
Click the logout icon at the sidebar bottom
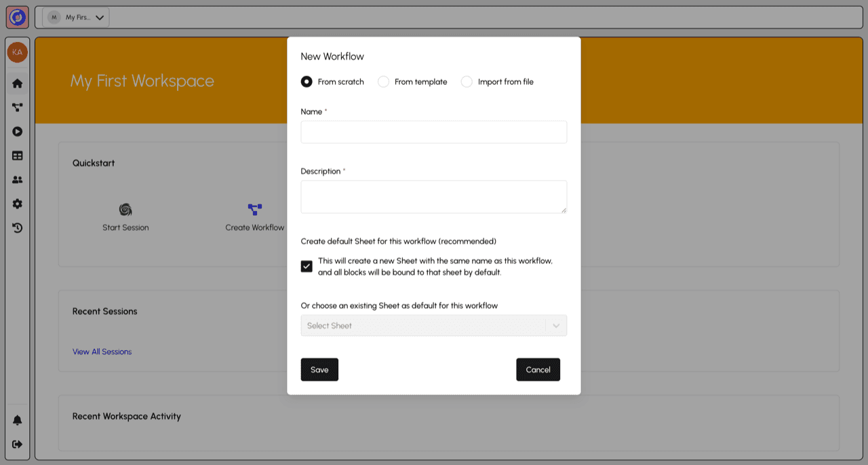point(17,444)
